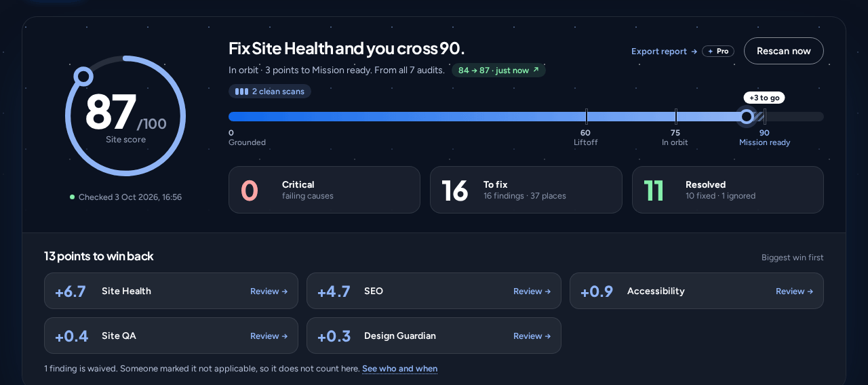Open the 84 → 87 just now score change chip
Viewport: 868px width, 385px height.
[x=498, y=70]
